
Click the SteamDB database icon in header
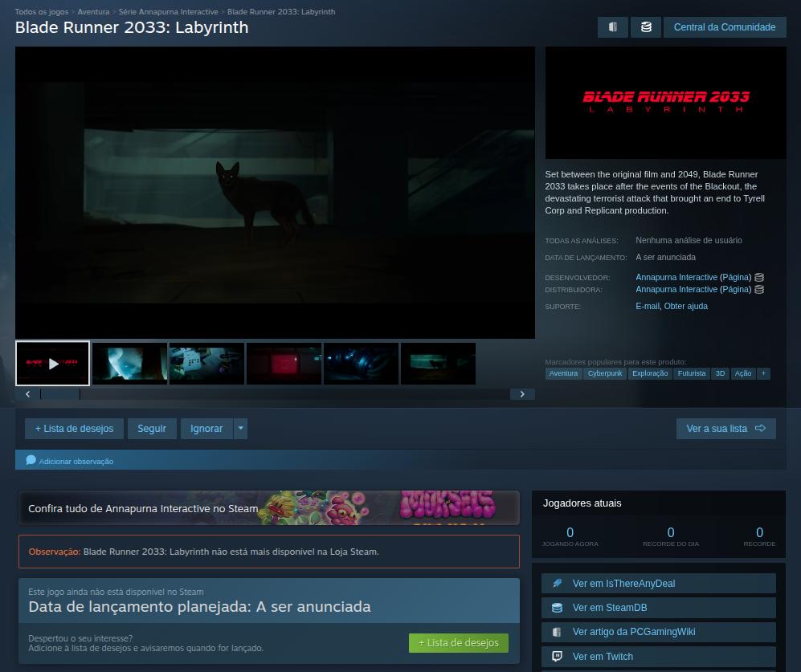(x=646, y=27)
